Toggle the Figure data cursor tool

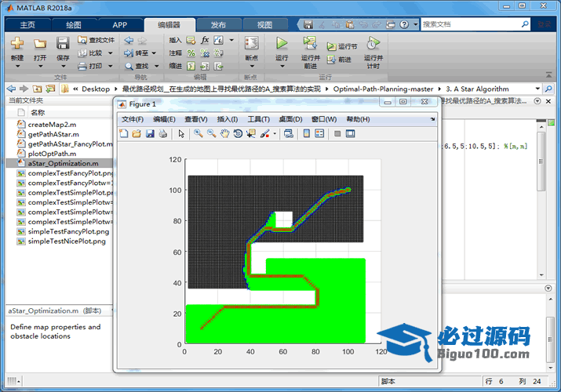pyautogui.click(x=251, y=133)
